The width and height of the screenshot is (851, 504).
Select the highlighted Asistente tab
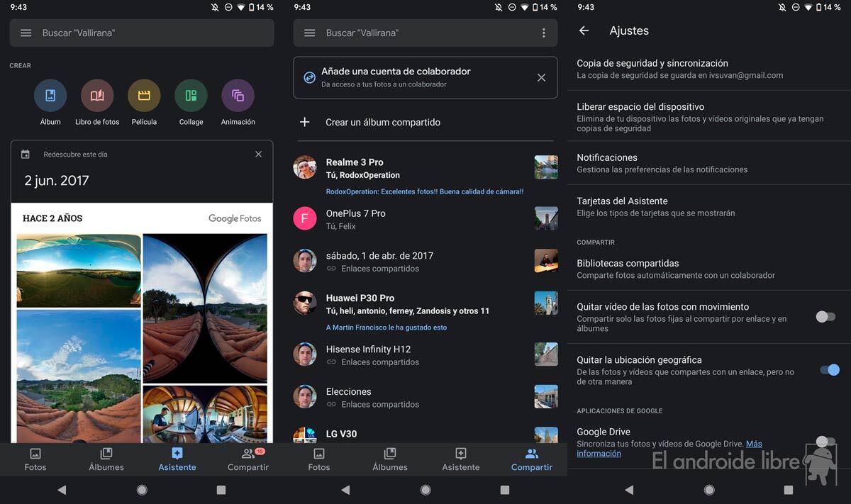pyautogui.click(x=177, y=459)
